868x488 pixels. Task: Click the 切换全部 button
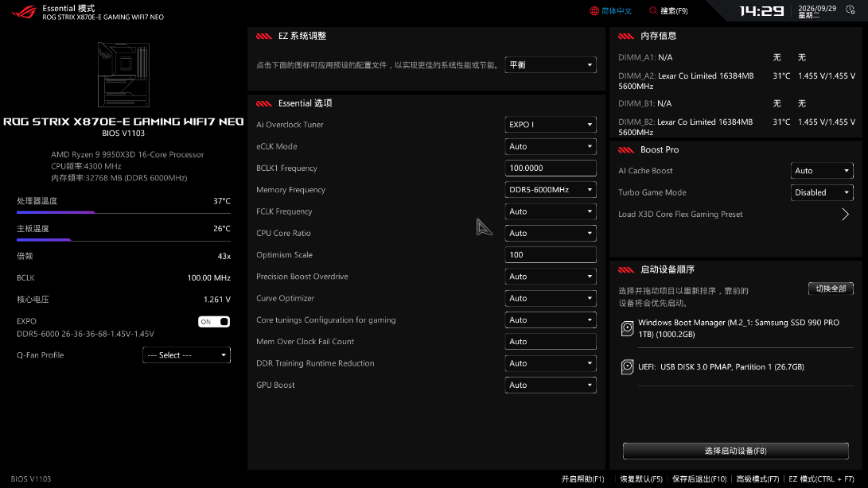click(831, 289)
